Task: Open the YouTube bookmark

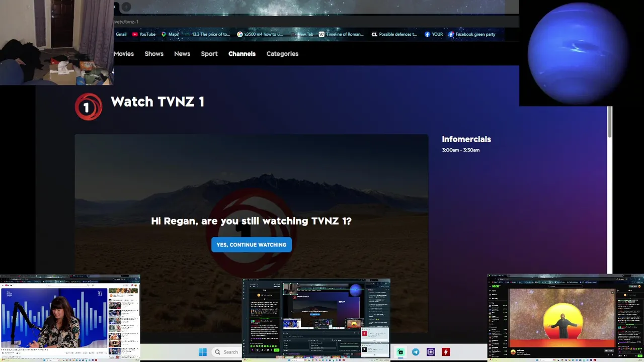Action: tap(144, 34)
